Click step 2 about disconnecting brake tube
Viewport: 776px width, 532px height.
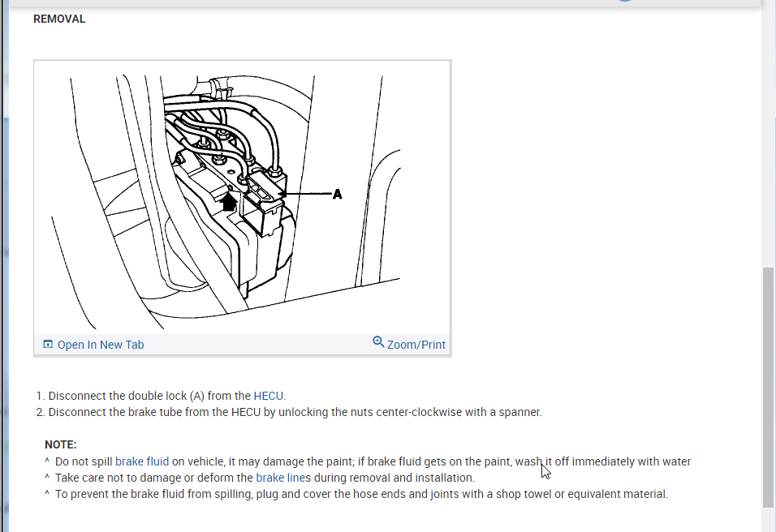pos(295,412)
